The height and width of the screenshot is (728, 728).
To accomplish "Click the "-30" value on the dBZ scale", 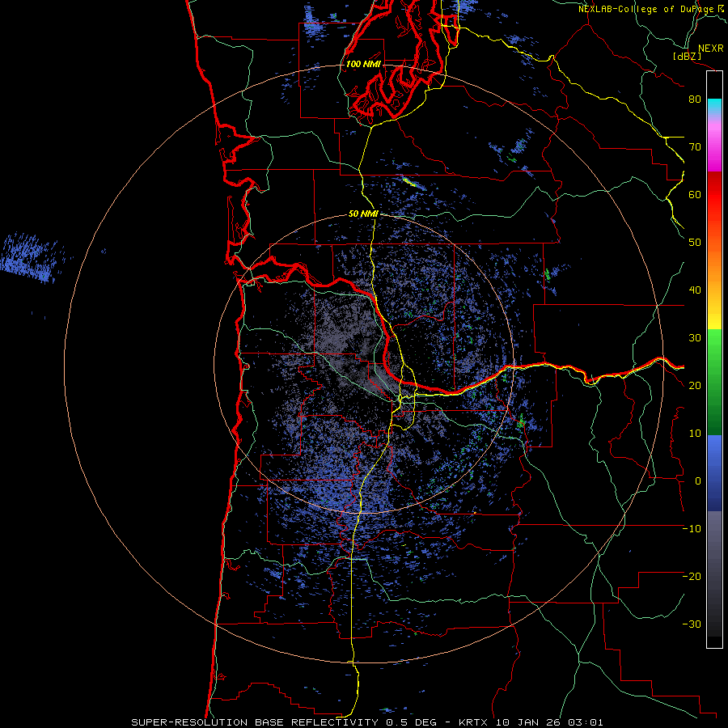I will point(692,624).
